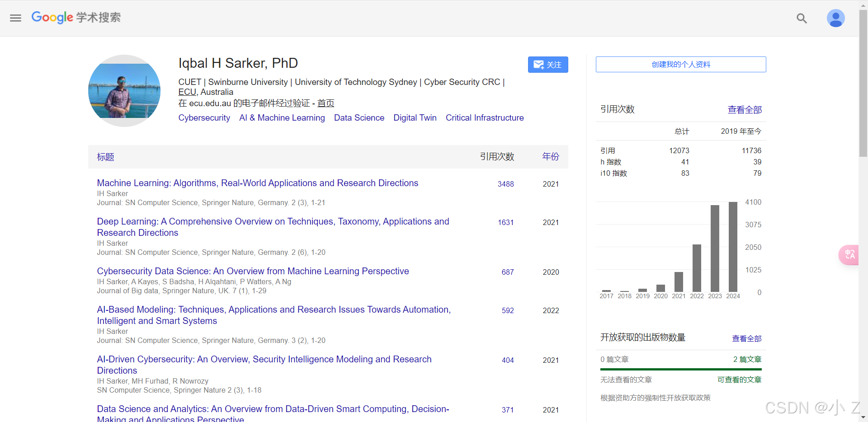The image size is (868, 422).
Task: Select the AI & Machine Learning tag
Action: point(282,118)
